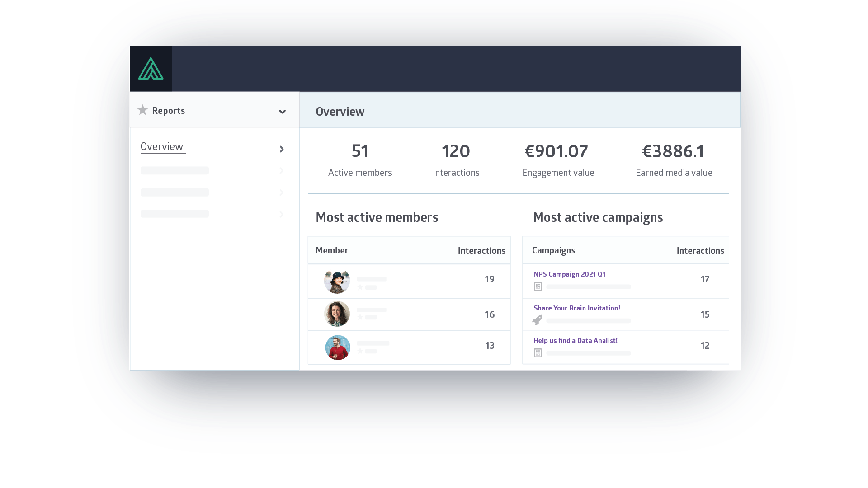Click star rating icon of second member
The height and width of the screenshot is (488, 868).
[360, 317]
